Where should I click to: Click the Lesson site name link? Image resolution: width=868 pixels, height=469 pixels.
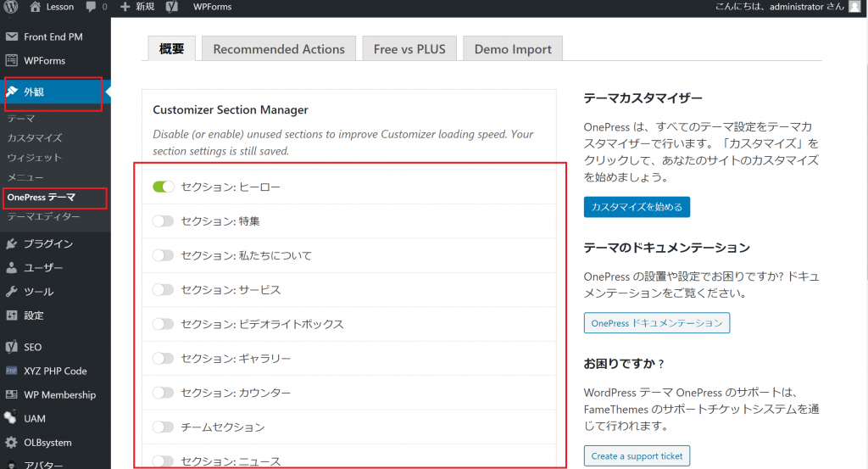click(x=60, y=7)
